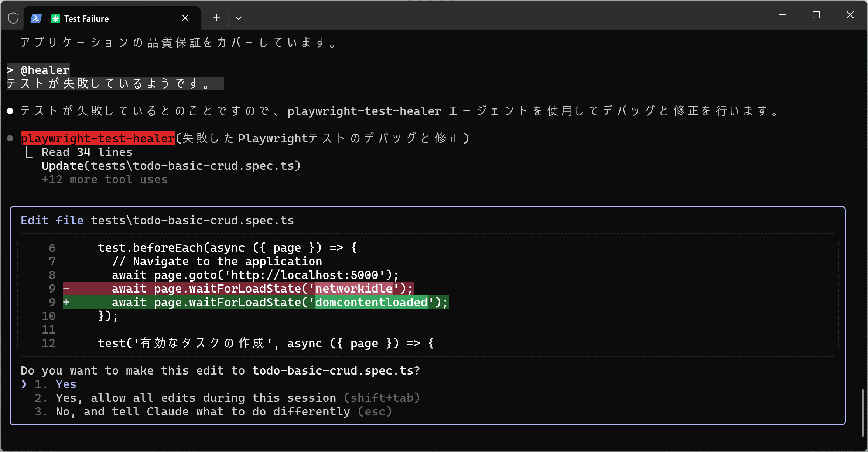Click the green asterisk tab icon

[x=55, y=18]
